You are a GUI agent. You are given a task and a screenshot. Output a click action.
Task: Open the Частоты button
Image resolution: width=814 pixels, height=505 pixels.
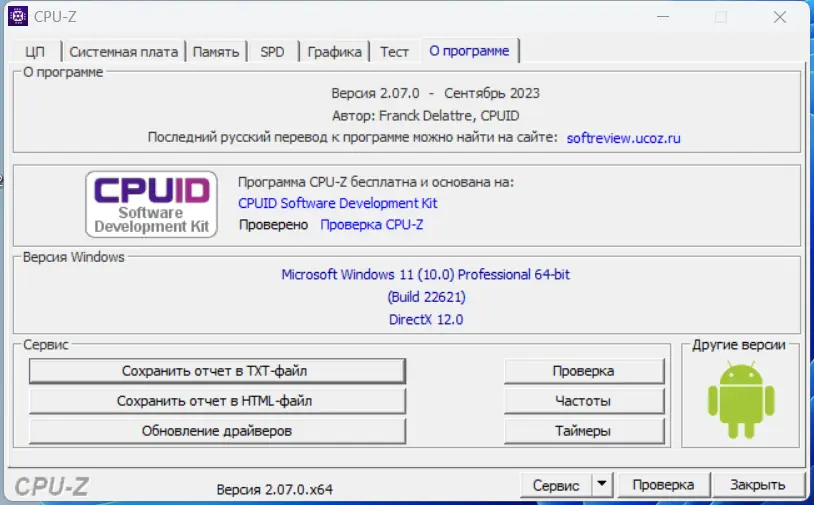584,401
